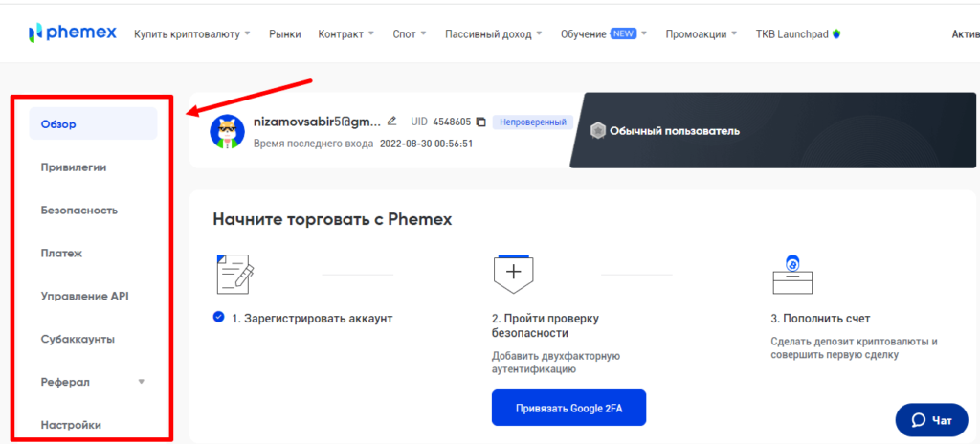Click the register account document icon

coord(235,275)
